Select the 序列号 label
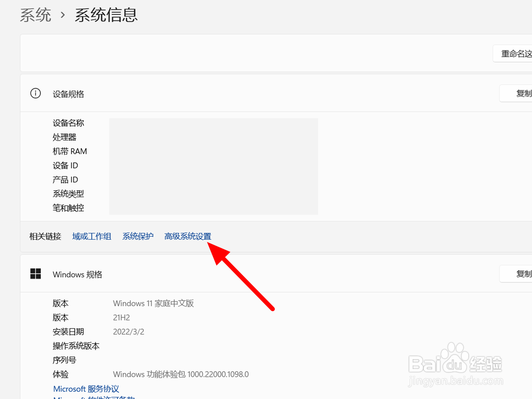Image resolution: width=532 pixels, height=399 pixels. point(65,360)
